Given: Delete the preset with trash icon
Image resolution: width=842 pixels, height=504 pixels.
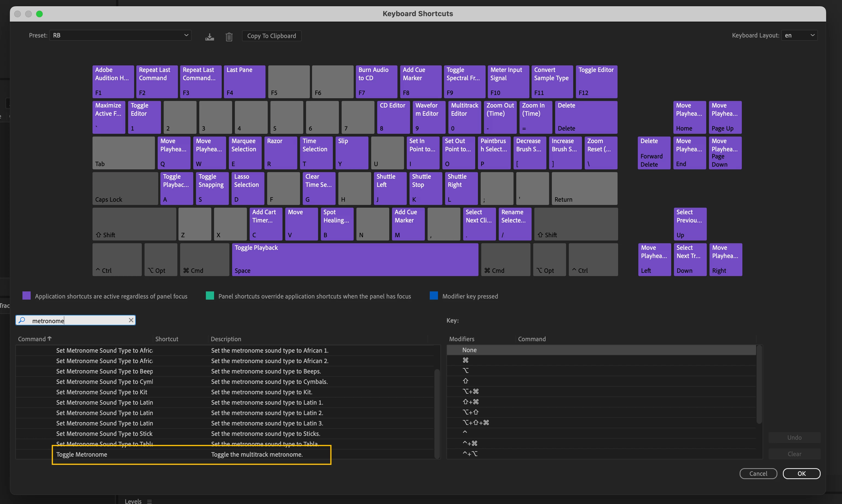Looking at the screenshot, I should point(229,36).
